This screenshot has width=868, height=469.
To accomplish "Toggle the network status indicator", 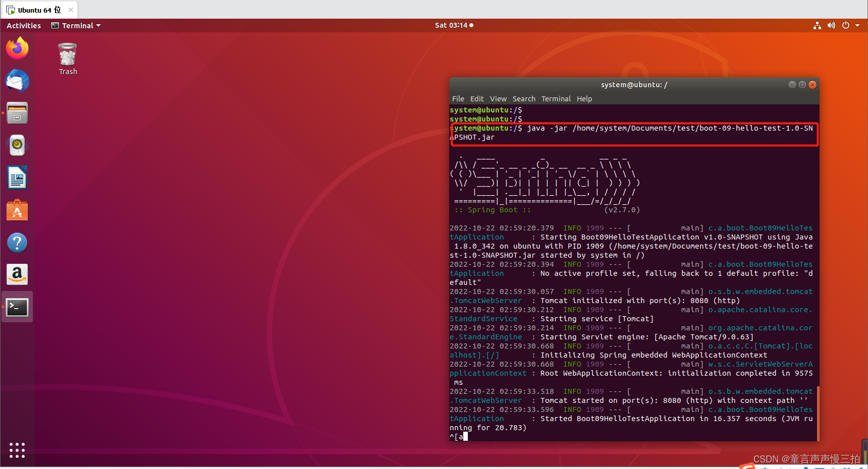I will coord(817,25).
